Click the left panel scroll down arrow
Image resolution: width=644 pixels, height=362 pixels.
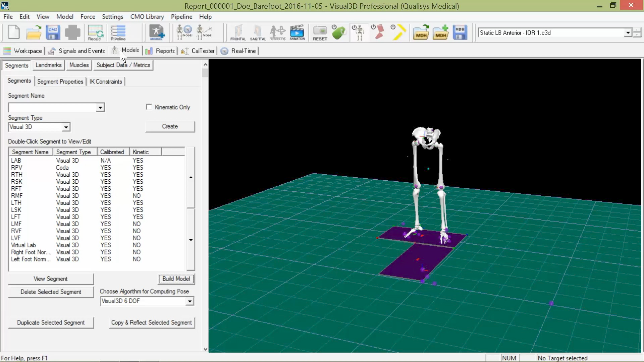click(205, 349)
